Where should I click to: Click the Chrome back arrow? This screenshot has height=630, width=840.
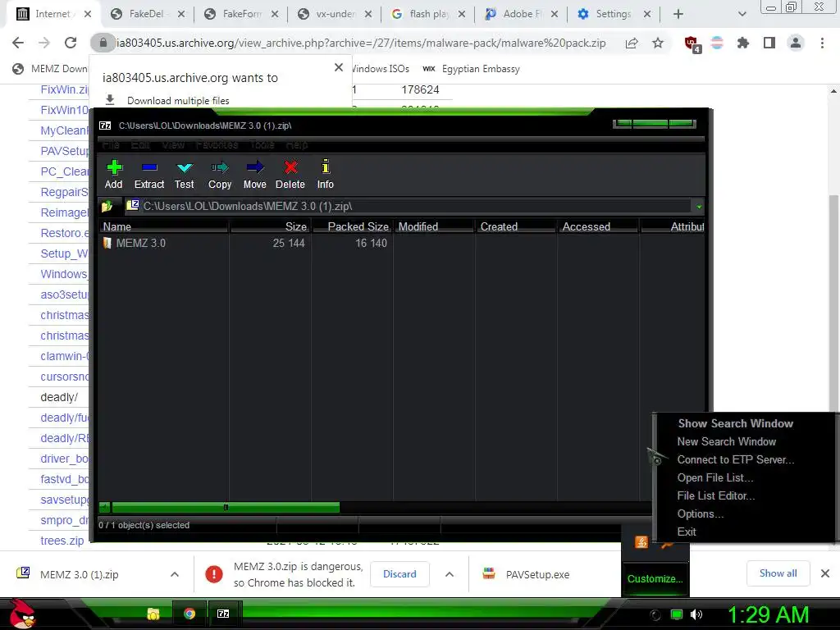18,43
